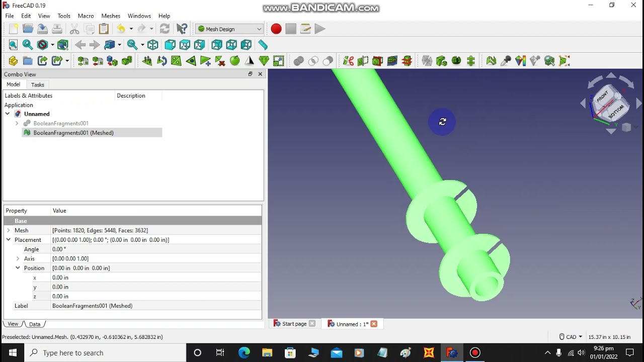
Task: Click the Add triangle icon
Action: coord(205,61)
